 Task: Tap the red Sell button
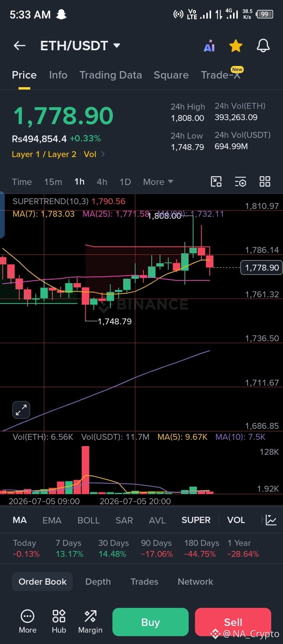(x=233, y=622)
